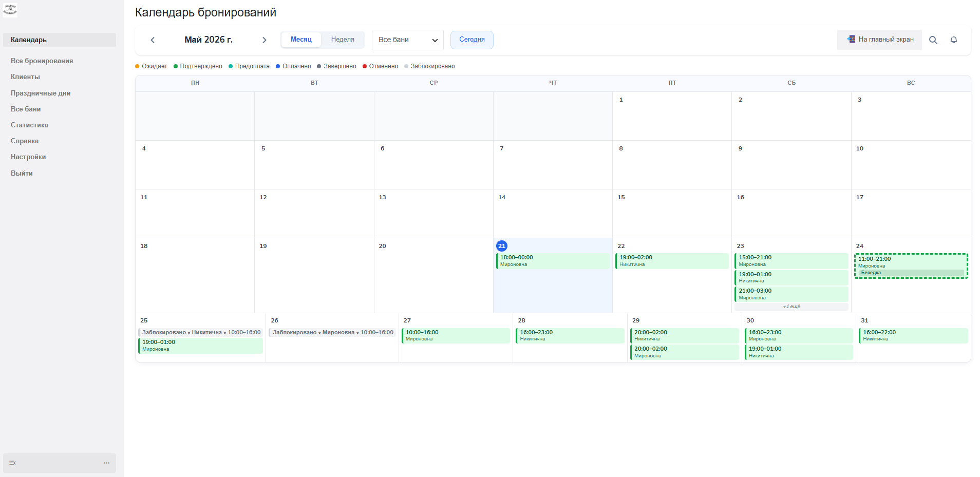Viewport: 980px width, 477px height.
Task: Open booking 16:00–23:00 on May 30
Action: click(799, 336)
